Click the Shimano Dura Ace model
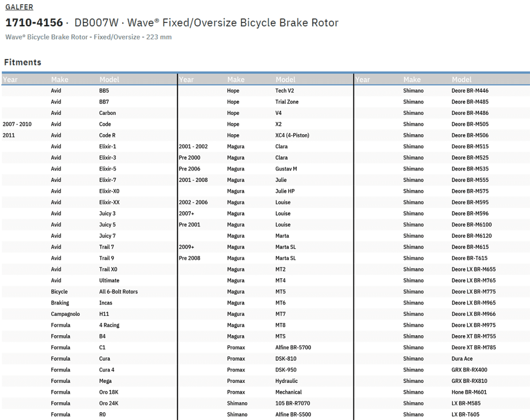 (x=462, y=359)
